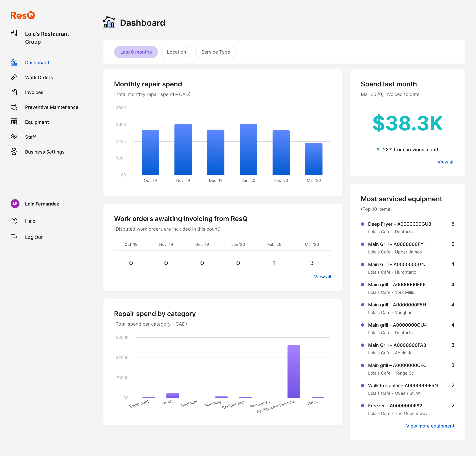Expand the Service Type filter dropdown
This screenshot has height=456, width=476.
(x=216, y=52)
